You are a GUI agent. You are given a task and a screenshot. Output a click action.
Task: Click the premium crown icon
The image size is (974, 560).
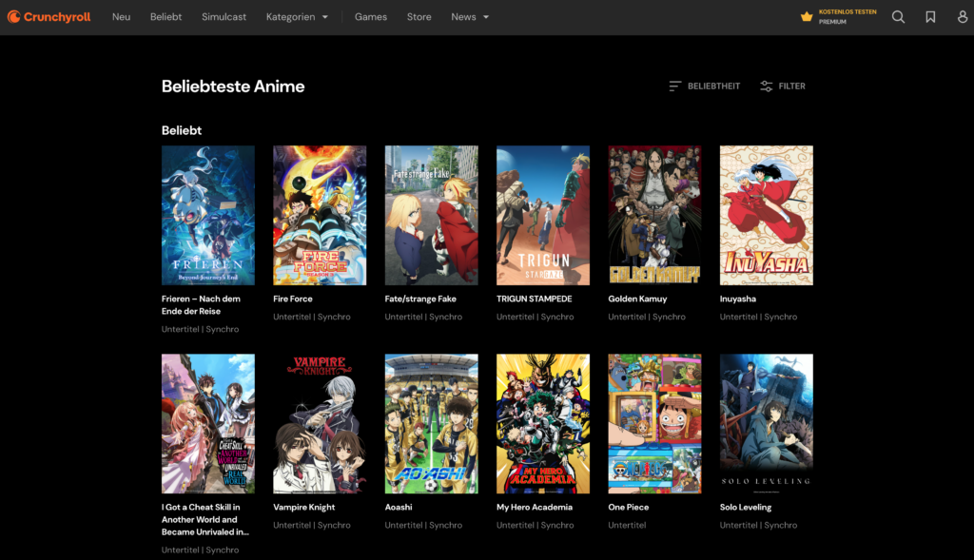[x=807, y=17]
